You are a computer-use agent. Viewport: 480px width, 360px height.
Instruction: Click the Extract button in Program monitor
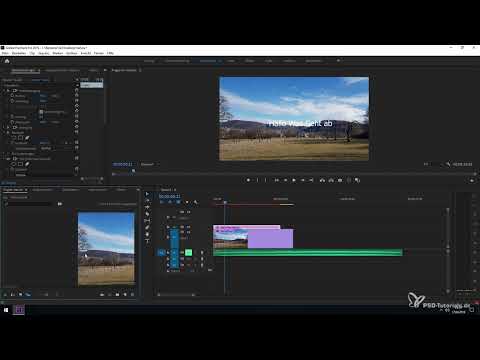[331, 180]
